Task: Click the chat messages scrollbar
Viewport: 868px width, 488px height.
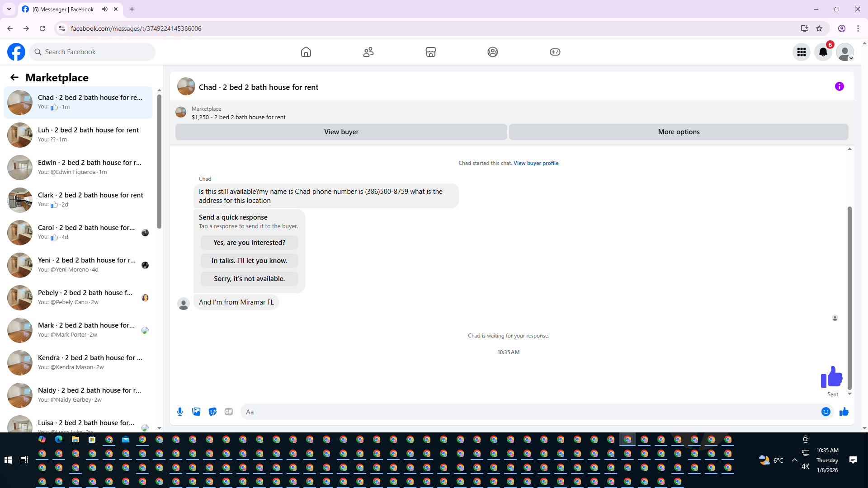Action: 849,298
